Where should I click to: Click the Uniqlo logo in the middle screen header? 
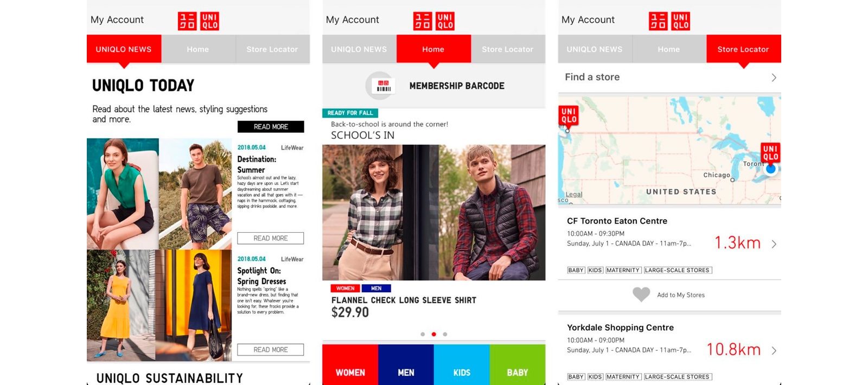coord(434,21)
